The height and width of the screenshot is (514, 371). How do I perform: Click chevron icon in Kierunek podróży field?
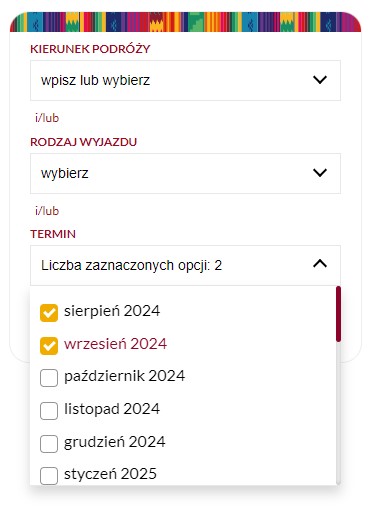[x=320, y=80]
